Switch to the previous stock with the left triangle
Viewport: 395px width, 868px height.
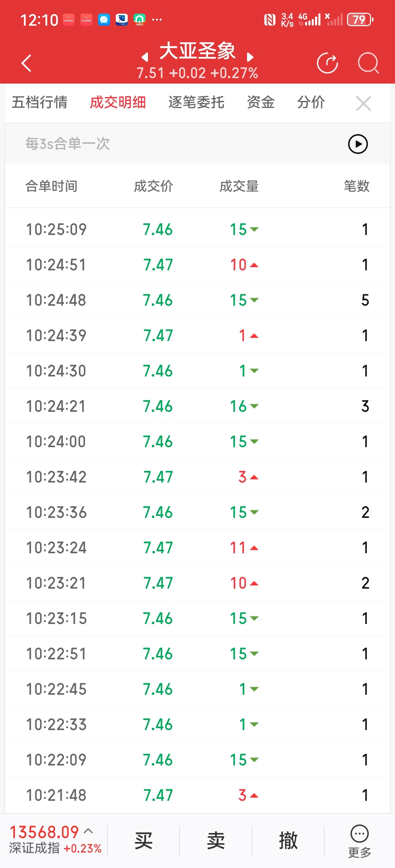145,57
